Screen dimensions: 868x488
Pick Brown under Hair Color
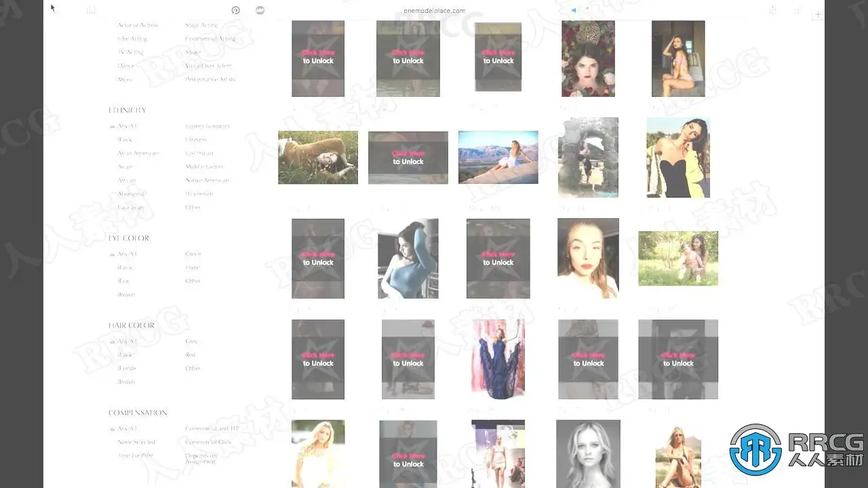(x=126, y=382)
